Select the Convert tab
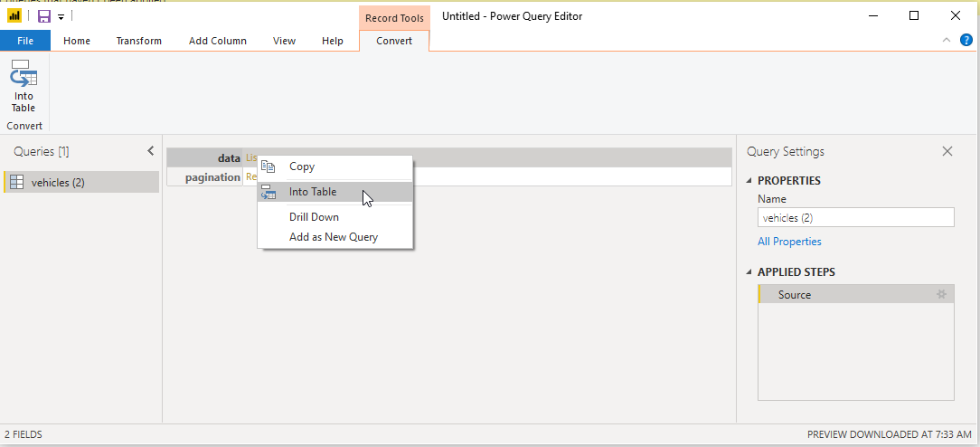This screenshot has height=447, width=980. 394,41
